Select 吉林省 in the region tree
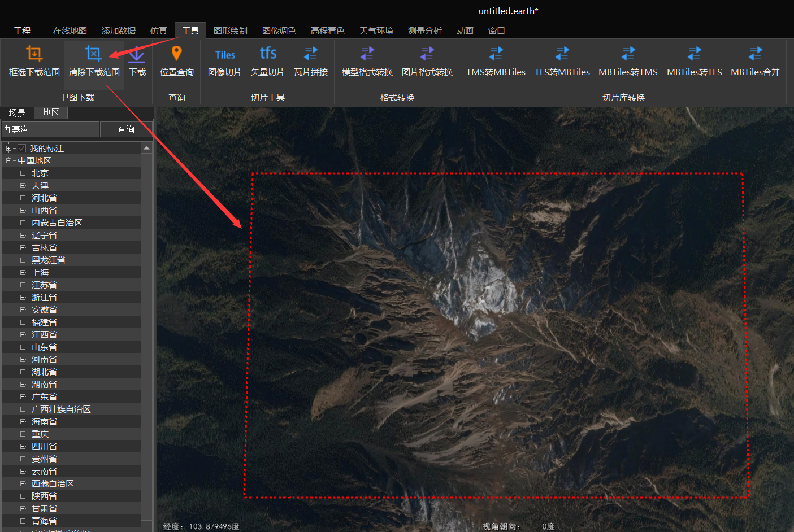Viewport: 794px width, 532px height. tap(44, 248)
